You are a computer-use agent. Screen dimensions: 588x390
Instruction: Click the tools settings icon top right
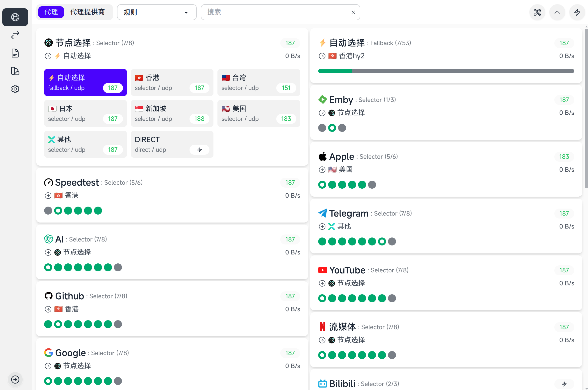pos(537,12)
